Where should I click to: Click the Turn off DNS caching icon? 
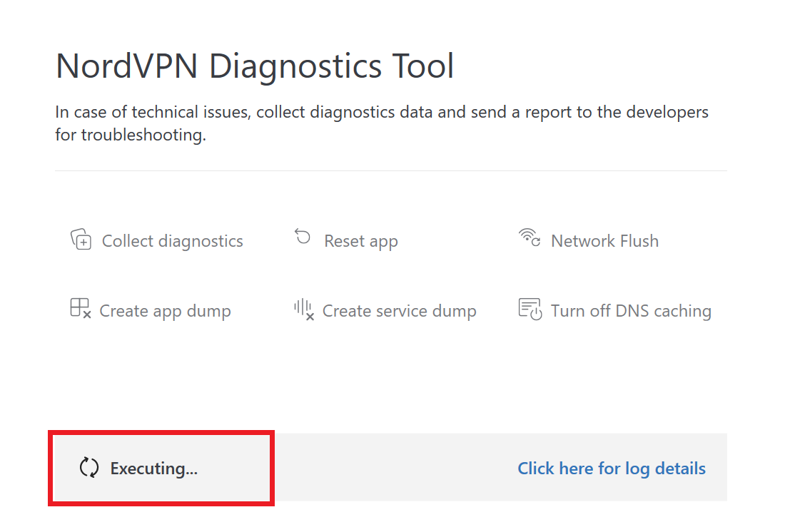[x=530, y=309]
